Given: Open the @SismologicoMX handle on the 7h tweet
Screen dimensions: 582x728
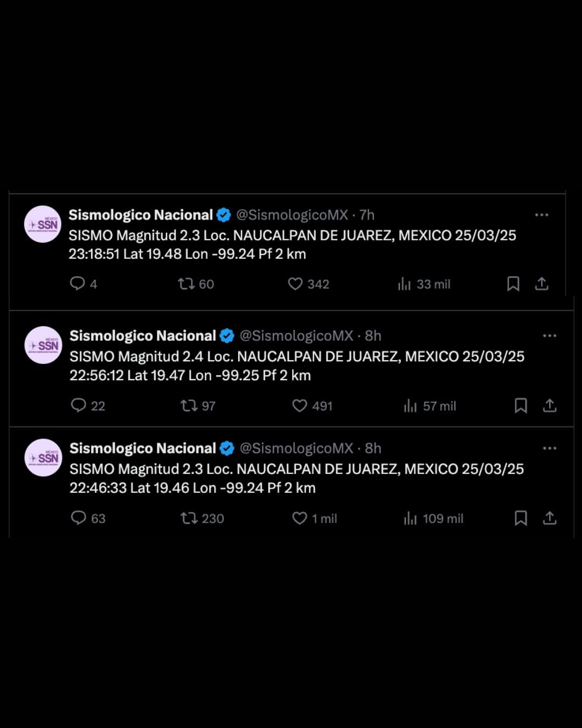Looking at the screenshot, I should tap(292, 215).
